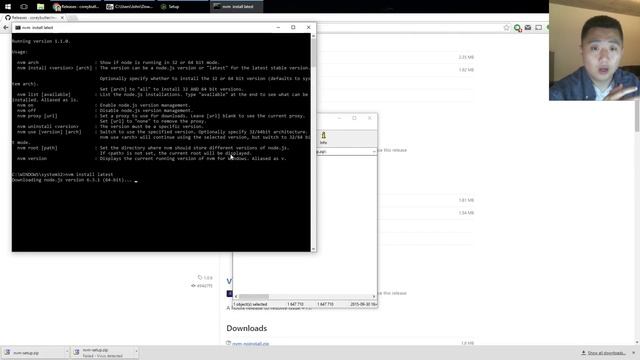Open the command prompt window system menu icon
640x360 pixels.
point(18,27)
